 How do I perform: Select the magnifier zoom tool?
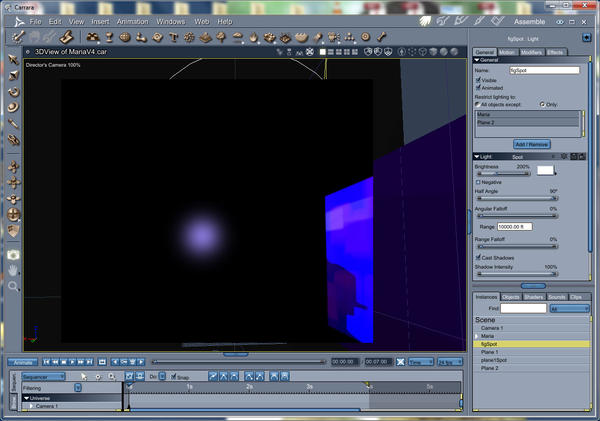point(13,286)
